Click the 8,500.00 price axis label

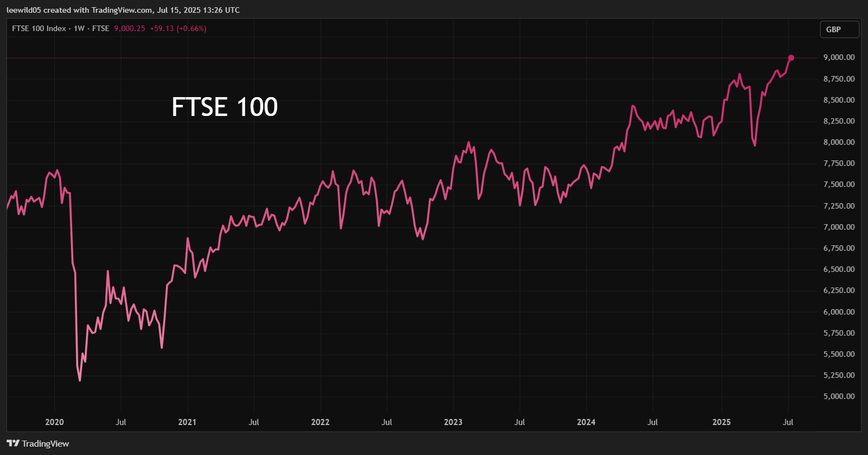tap(839, 100)
